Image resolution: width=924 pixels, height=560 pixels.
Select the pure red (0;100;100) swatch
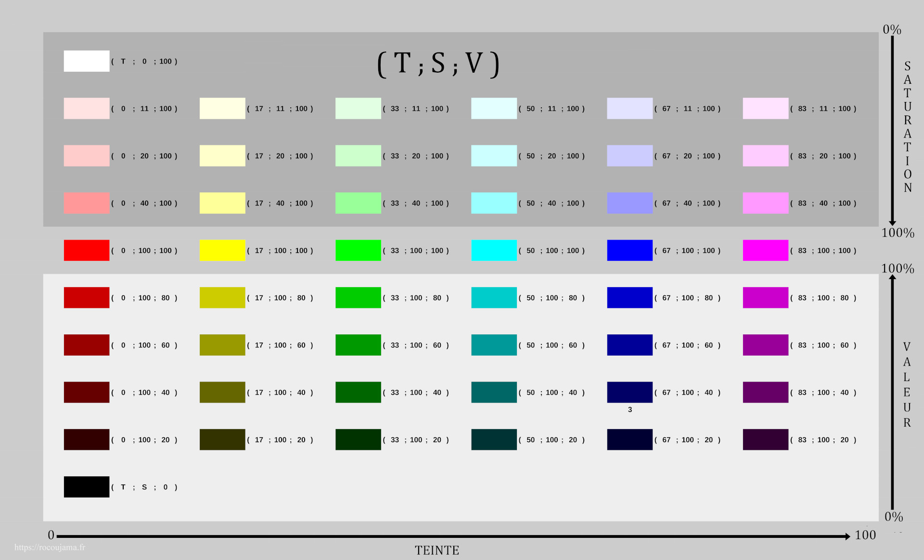click(87, 250)
